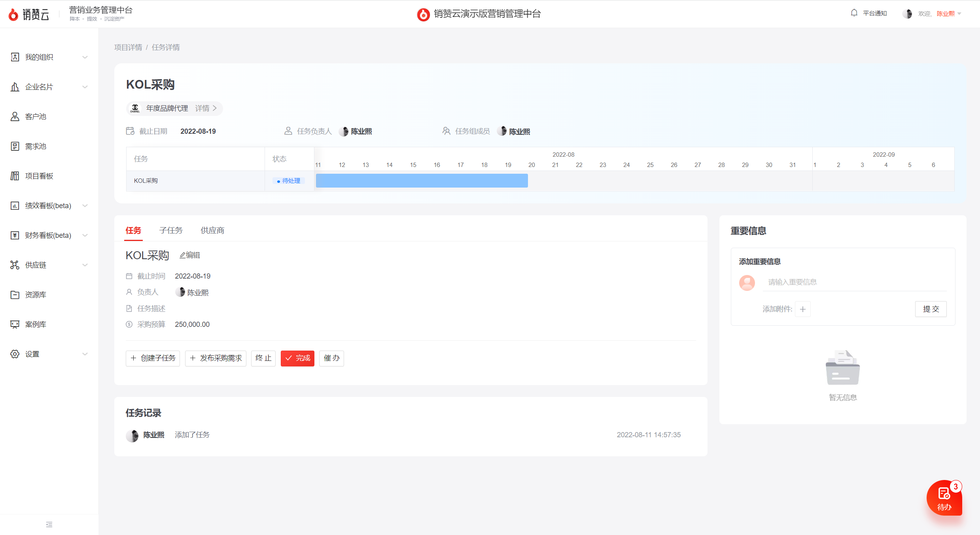Click the 编辑 pencil edit link
Image resolution: width=980 pixels, height=535 pixels.
click(x=190, y=255)
